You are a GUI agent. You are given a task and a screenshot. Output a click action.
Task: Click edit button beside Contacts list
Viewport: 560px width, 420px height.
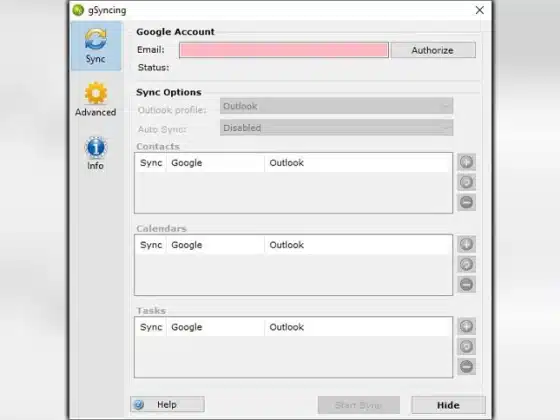(x=466, y=182)
